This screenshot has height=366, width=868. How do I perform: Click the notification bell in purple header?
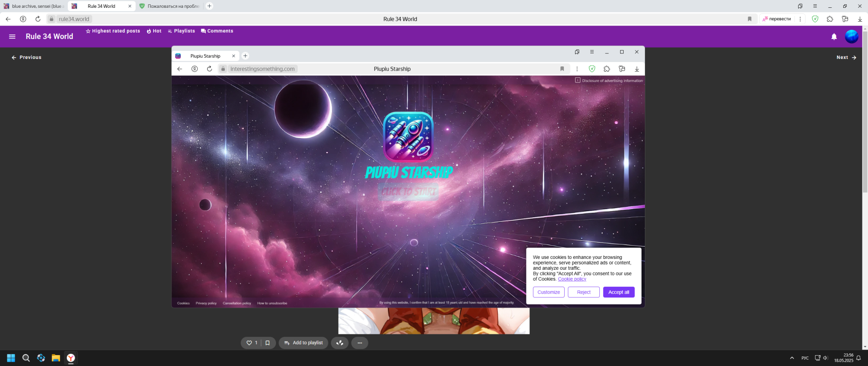[834, 37]
